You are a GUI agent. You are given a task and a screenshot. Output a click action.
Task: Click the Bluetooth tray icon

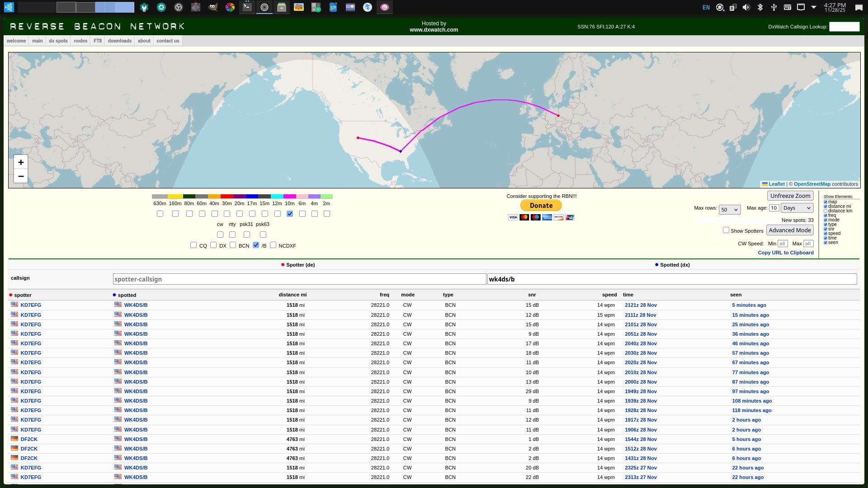(760, 7)
